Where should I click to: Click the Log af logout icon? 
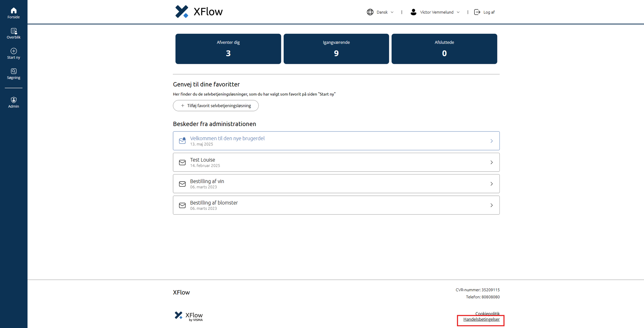coord(477,12)
